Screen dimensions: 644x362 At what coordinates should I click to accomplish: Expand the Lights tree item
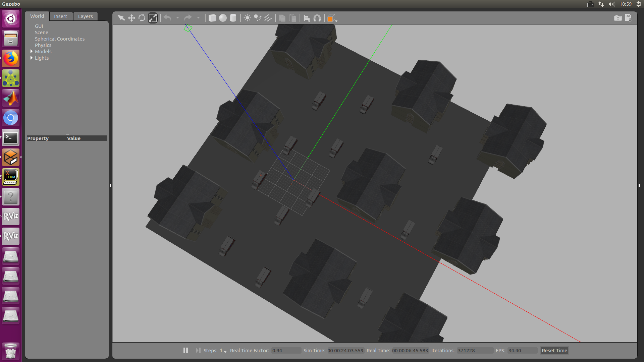coord(32,58)
